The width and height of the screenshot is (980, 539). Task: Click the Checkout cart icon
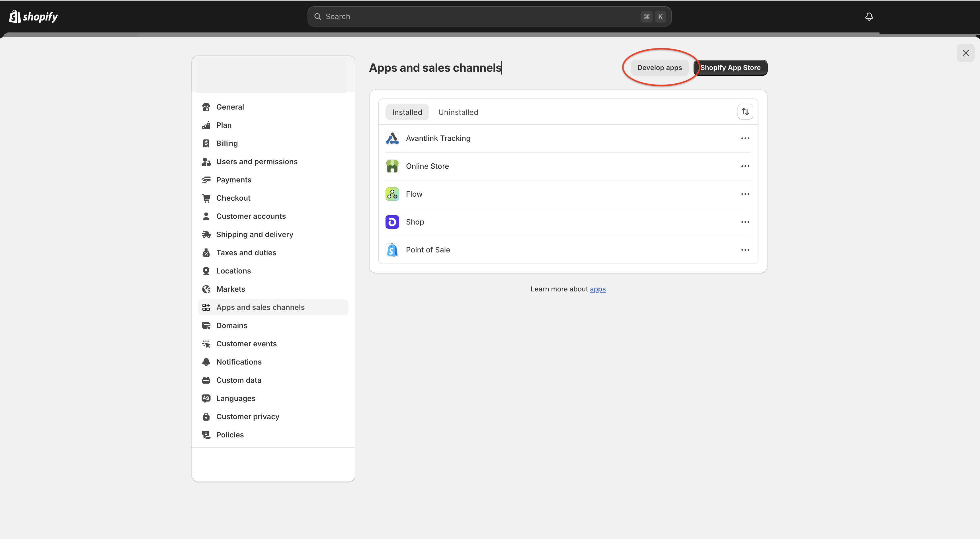206,198
